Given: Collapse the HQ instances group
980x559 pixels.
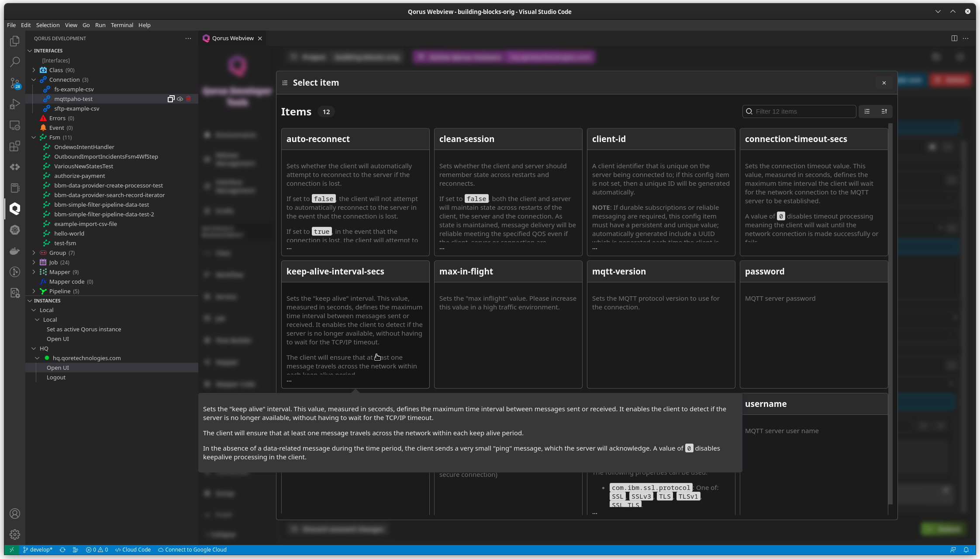Looking at the screenshot, I should click(x=34, y=348).
